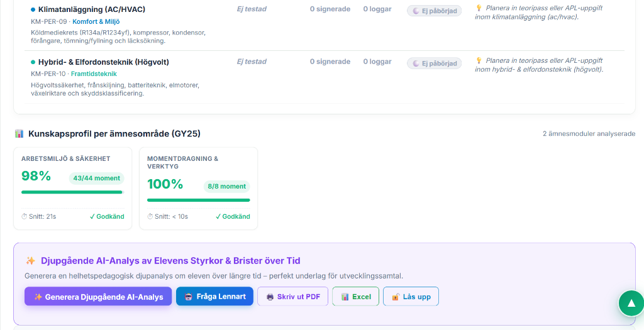Click the lightbulb icon in Klimatanläggning row

[x=479, y=8]
